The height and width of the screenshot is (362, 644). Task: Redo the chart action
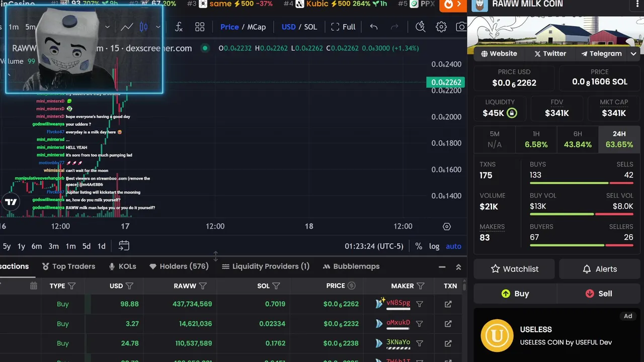(x=394, y=27)
